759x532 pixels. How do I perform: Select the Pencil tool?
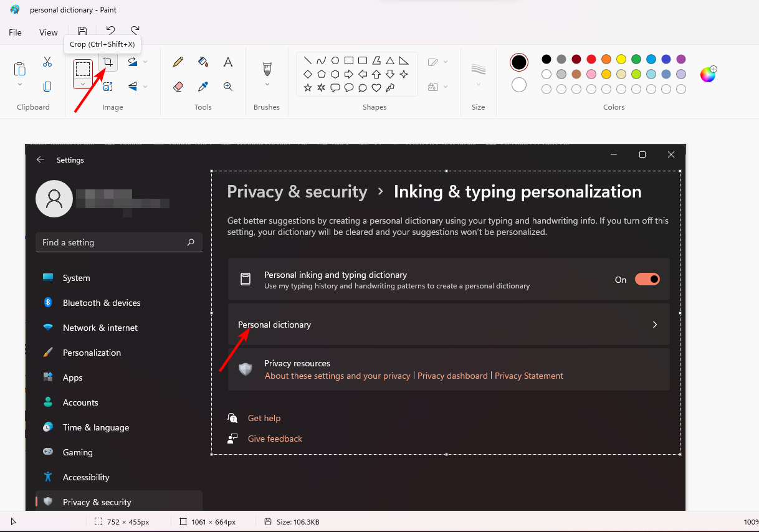point(178,62)
